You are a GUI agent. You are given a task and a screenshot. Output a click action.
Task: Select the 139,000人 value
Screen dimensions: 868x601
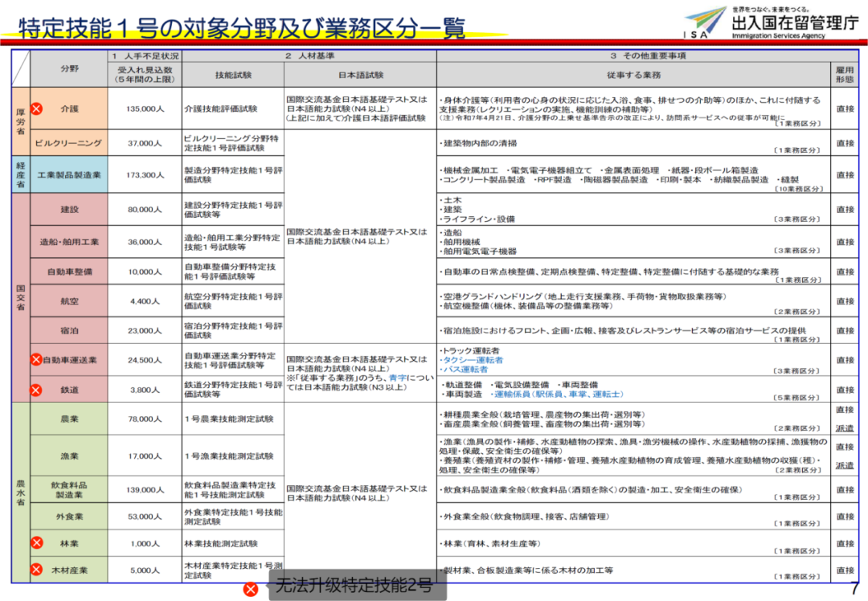click(145, 490)
